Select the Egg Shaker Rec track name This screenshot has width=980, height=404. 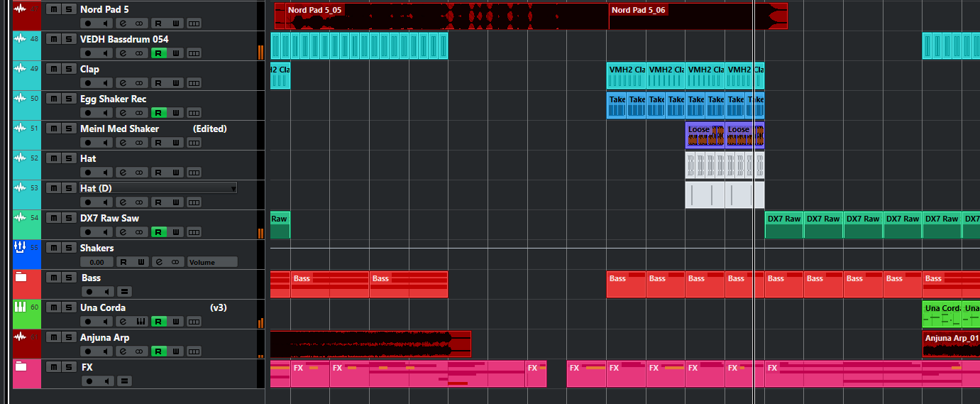click(x=113, y=99)
